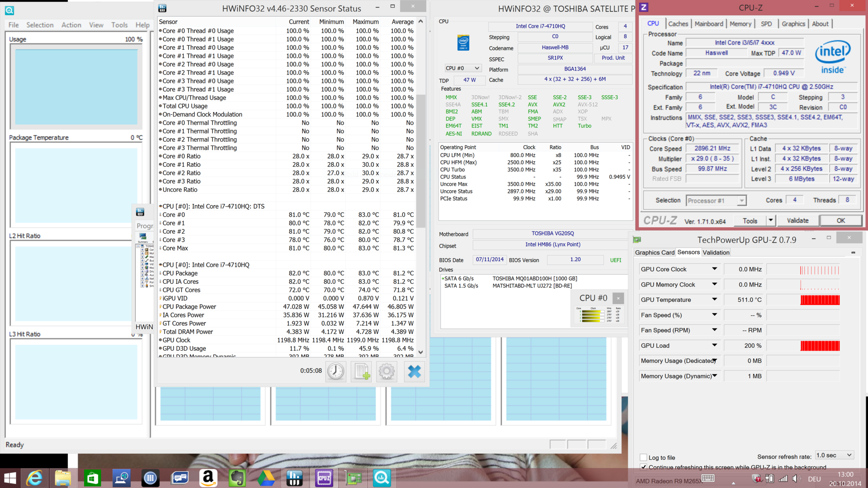This screenshot has height=488, width=868.
Task: Click the Intel Core i7 badge icon
Action: pyautogui.click(x=463, y=43)
